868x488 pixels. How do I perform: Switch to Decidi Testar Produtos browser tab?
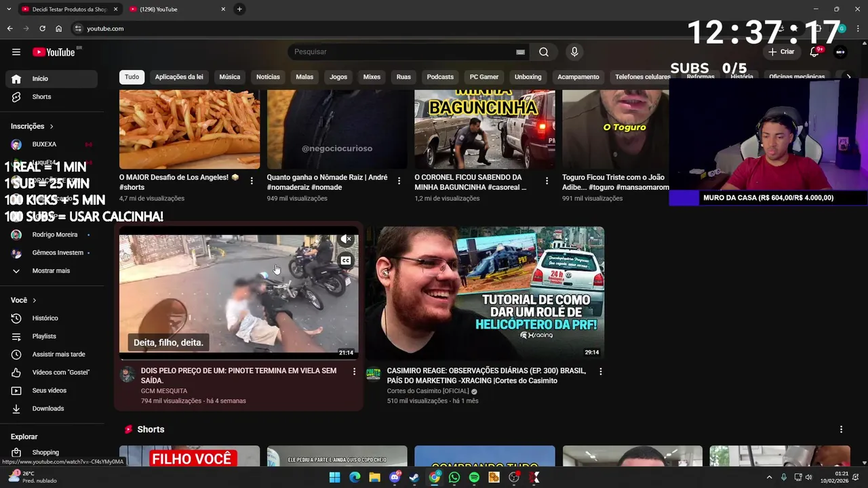[68, 9]
